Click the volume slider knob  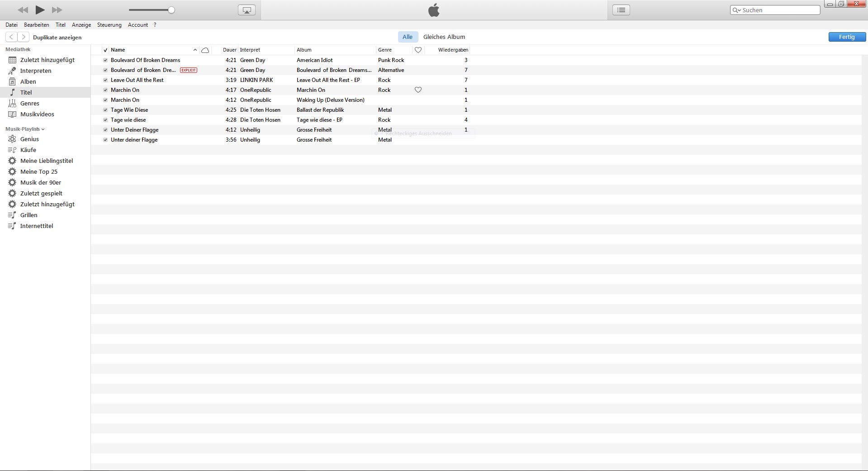pyautogui.click(x=171, y=10)
